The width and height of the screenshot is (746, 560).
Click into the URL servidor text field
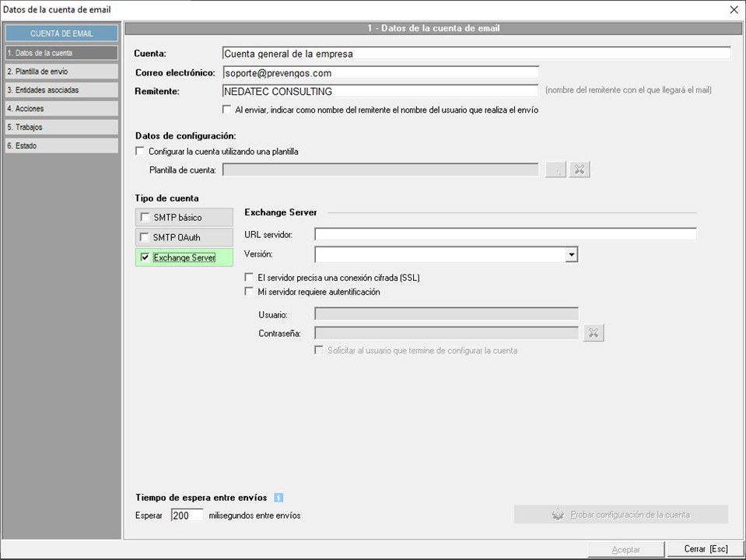[x=505, y=235]
